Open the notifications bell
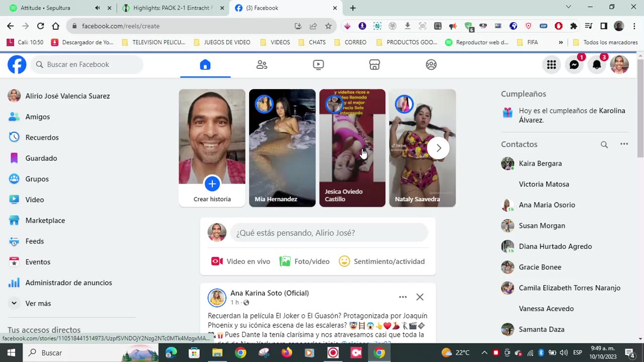644x362 pixels. (x=597, y=64)
